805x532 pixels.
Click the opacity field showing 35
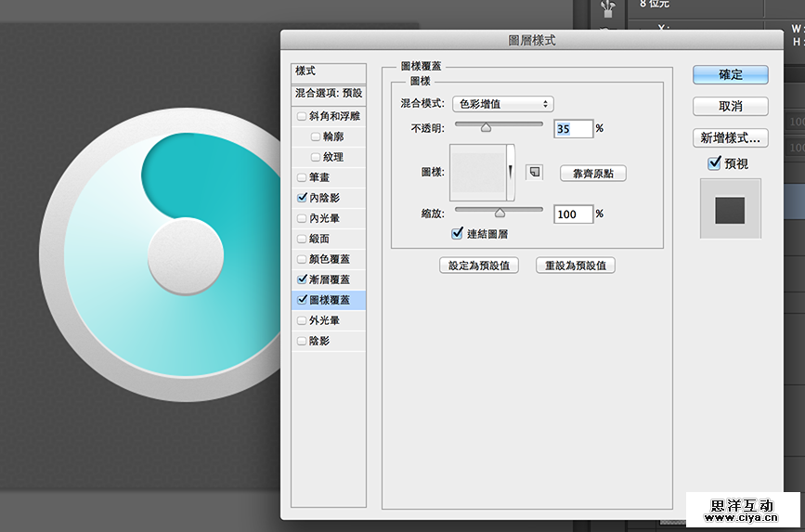pyautogui.click(x=574, y=128)
